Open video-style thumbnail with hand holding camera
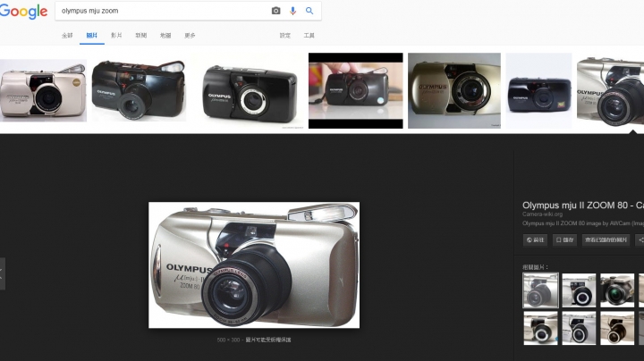Image resolution: width=644 pixels, height=361 pixels. (356, 90)
